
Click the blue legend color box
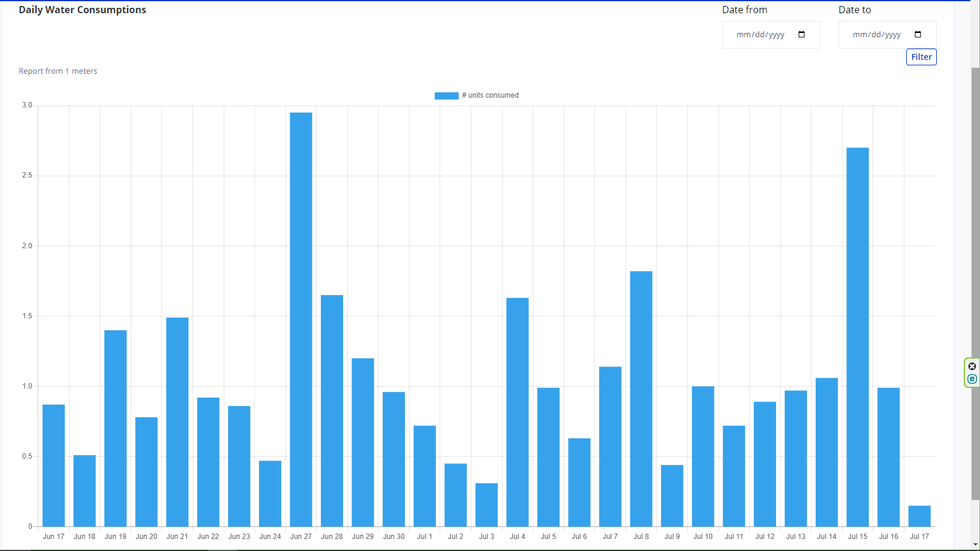coord(446,95)
